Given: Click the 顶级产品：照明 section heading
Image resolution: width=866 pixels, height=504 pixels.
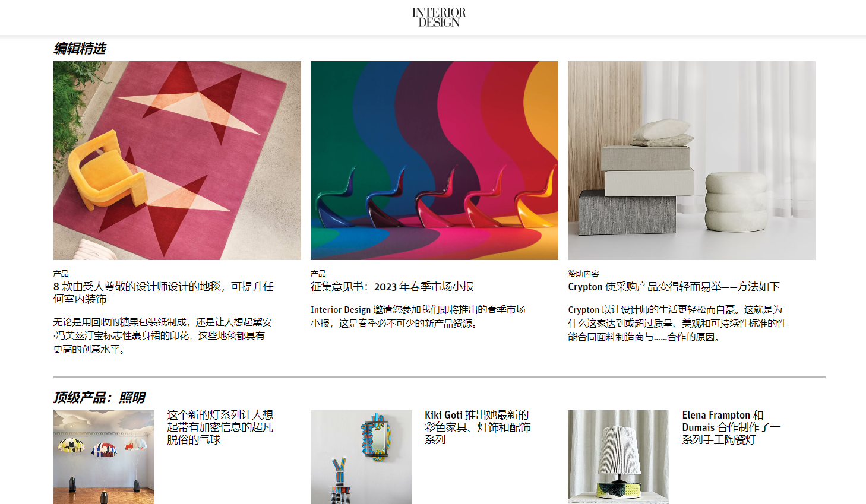Looking at the screenshot, I should (x=99, y=398).
